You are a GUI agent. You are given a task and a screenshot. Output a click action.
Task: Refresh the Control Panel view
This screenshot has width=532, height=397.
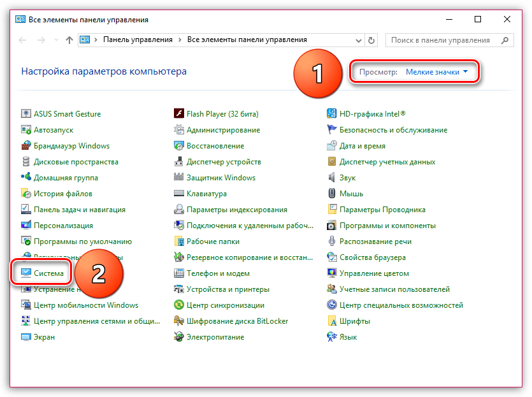(371, 40)
